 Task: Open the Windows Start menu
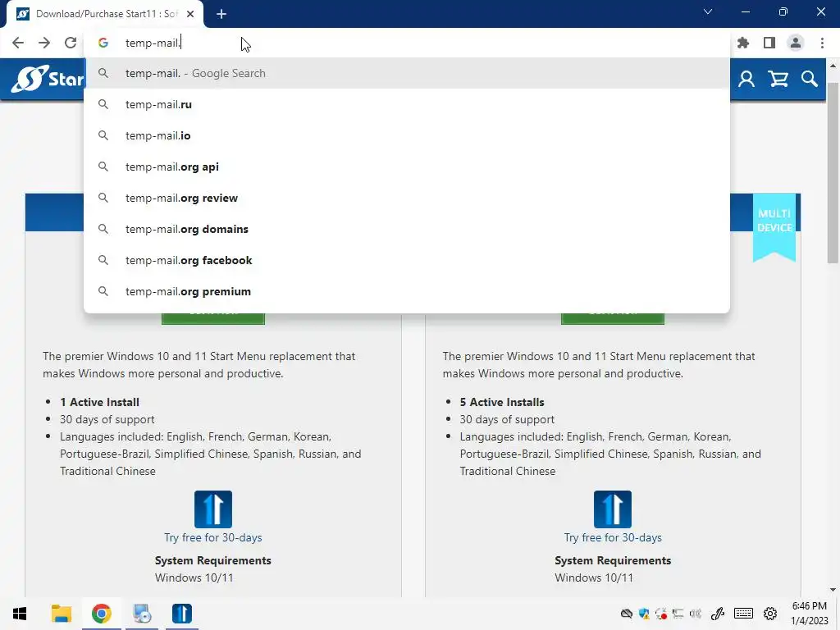click(20, 614)
